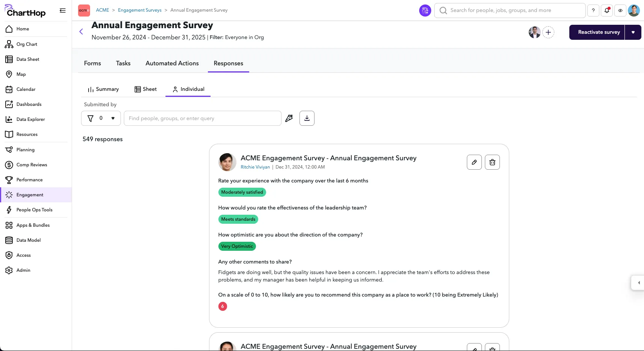The width and height of the screenshot is (644, 351).
Task: Focus the Find people, groups query field
Action: pyautogui.click(x=203, y=118)
